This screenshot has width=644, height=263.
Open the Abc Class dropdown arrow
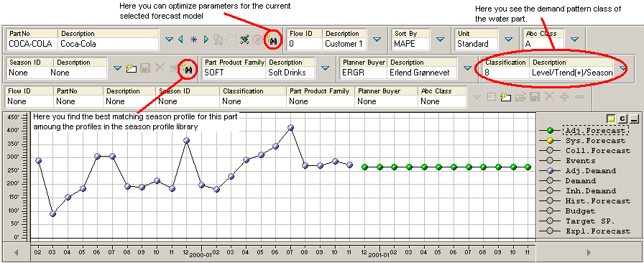pos(574,40)
